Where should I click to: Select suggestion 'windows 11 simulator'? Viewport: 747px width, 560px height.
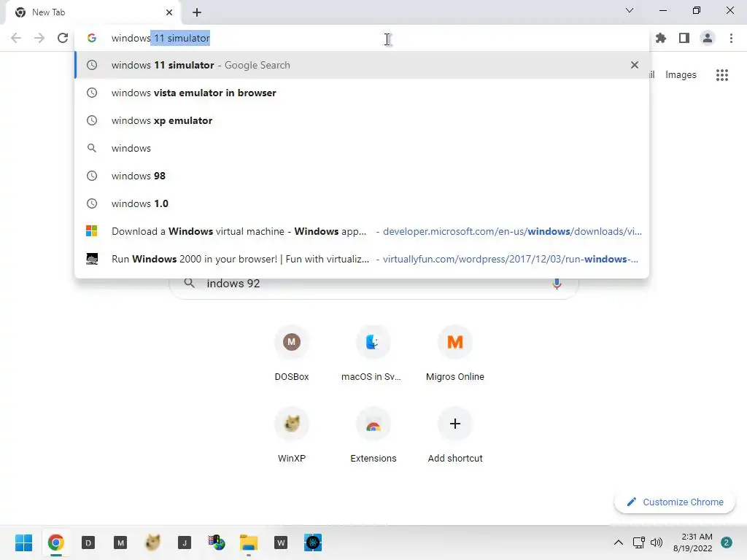362,65
